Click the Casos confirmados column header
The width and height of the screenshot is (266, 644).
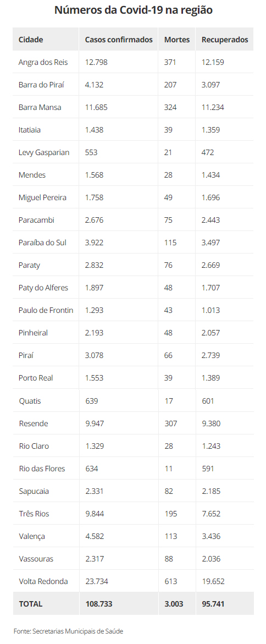point(119,40)
